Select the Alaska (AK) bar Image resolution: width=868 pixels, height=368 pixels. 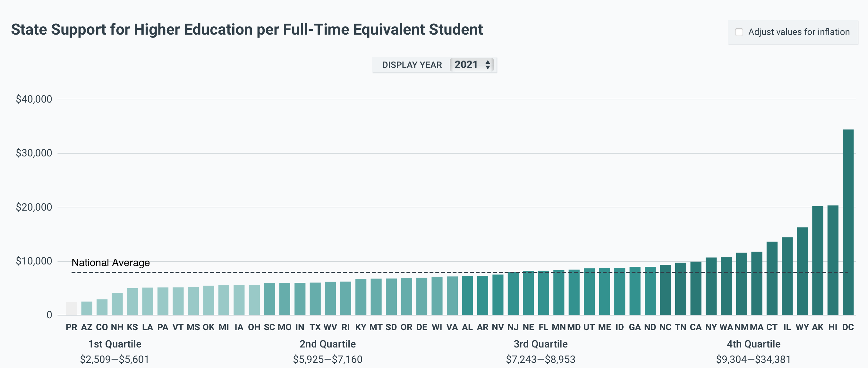[817, 261]
